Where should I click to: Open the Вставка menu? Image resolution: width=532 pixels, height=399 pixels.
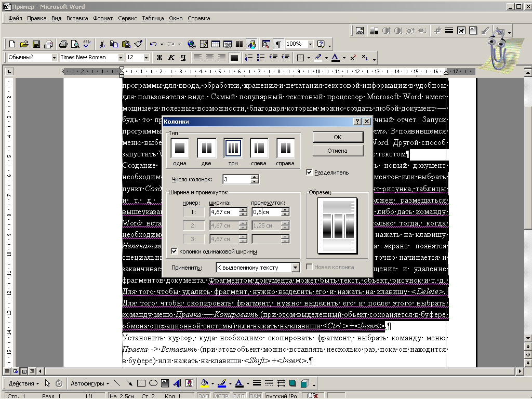(x=77, y=18)
